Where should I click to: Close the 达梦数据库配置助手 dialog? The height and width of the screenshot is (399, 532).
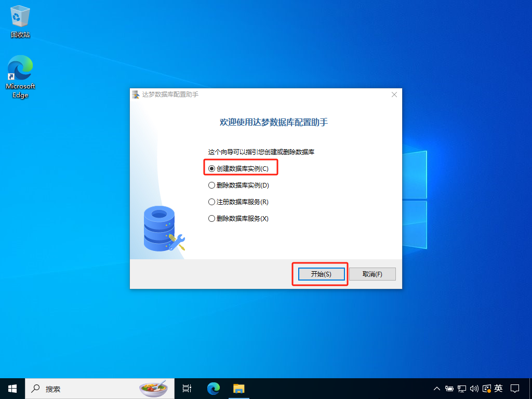coord(394,95)
